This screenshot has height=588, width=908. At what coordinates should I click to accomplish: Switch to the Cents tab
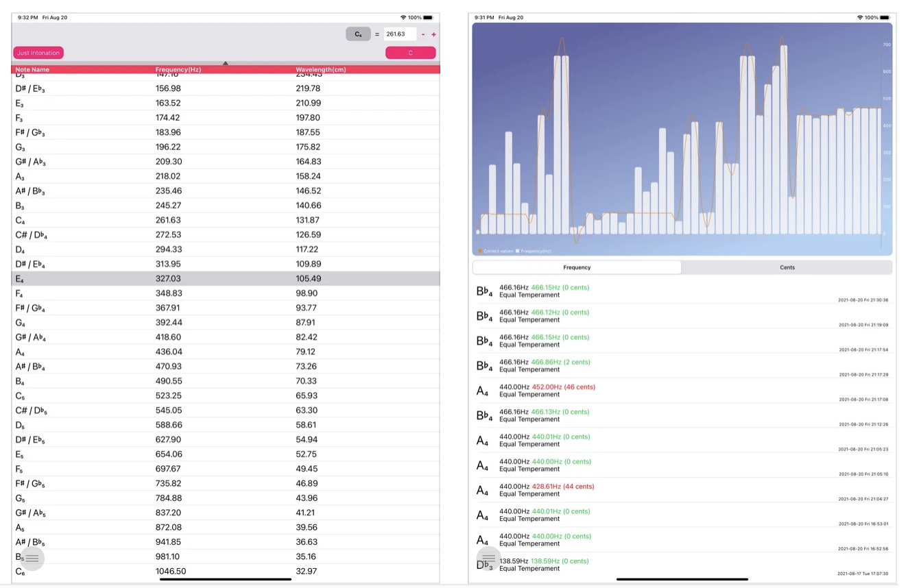point(787,267)
